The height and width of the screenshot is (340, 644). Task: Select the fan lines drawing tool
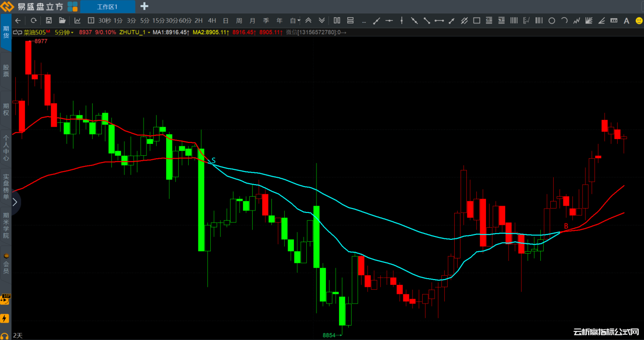[x=589, y=21]
